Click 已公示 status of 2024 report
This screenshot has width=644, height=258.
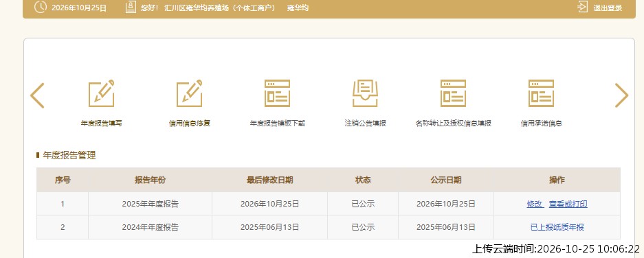coord(363,227)
